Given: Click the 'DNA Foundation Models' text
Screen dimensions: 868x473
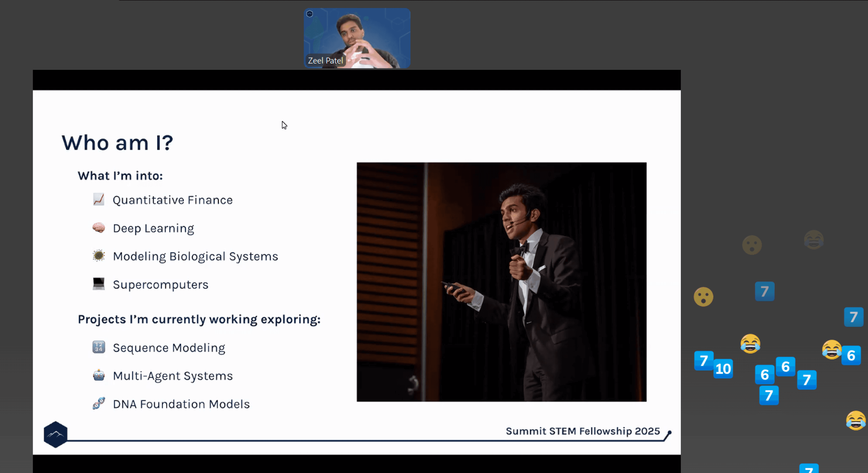Looking at the screenshot, I should point(181,404).
